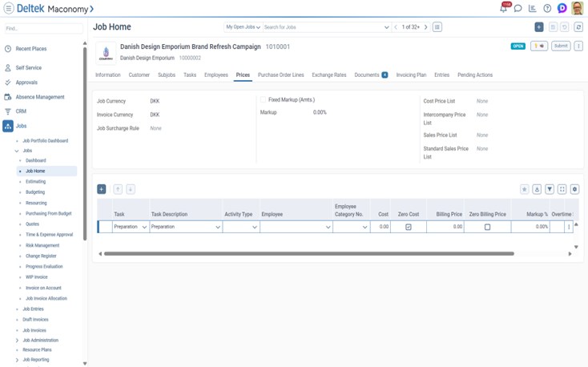Viewport: 588px width, 367px height.
Task: Open the table settings gear
Action: pos(574,189)
